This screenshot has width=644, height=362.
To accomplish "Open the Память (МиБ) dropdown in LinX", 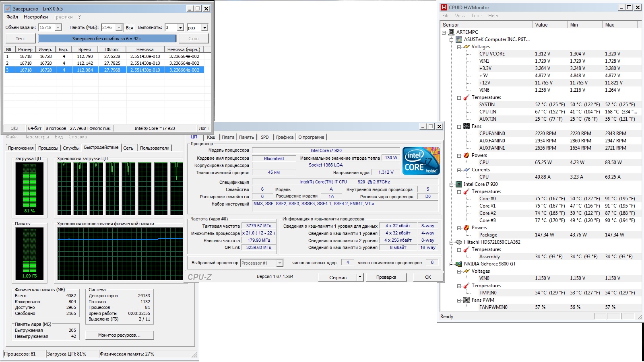I will 119,27.
